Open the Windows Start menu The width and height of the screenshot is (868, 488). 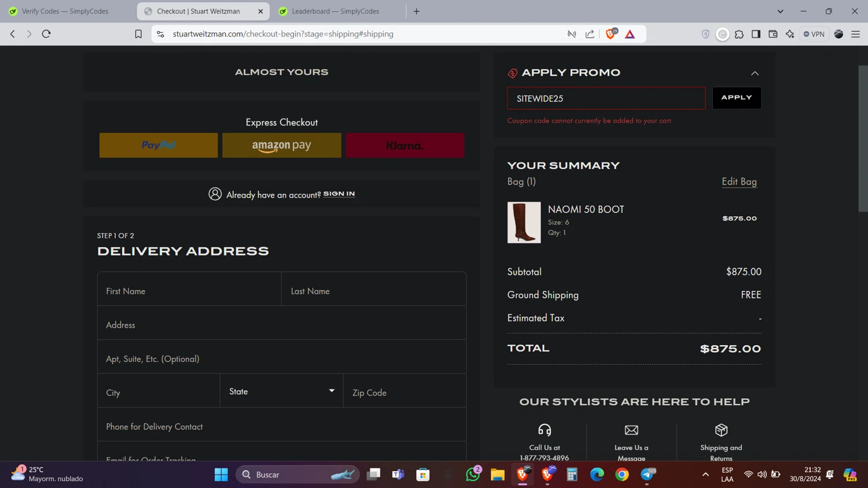click(221, 475)
